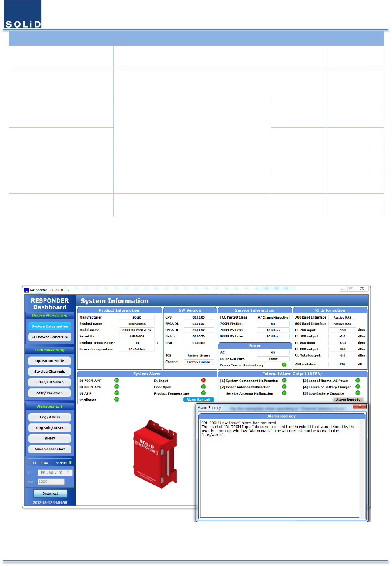Image resolution: width=392 pixels, height=566 pixels.
Task: Click Service Antenna Malfunction indicator
Action: tap(284, 393)
